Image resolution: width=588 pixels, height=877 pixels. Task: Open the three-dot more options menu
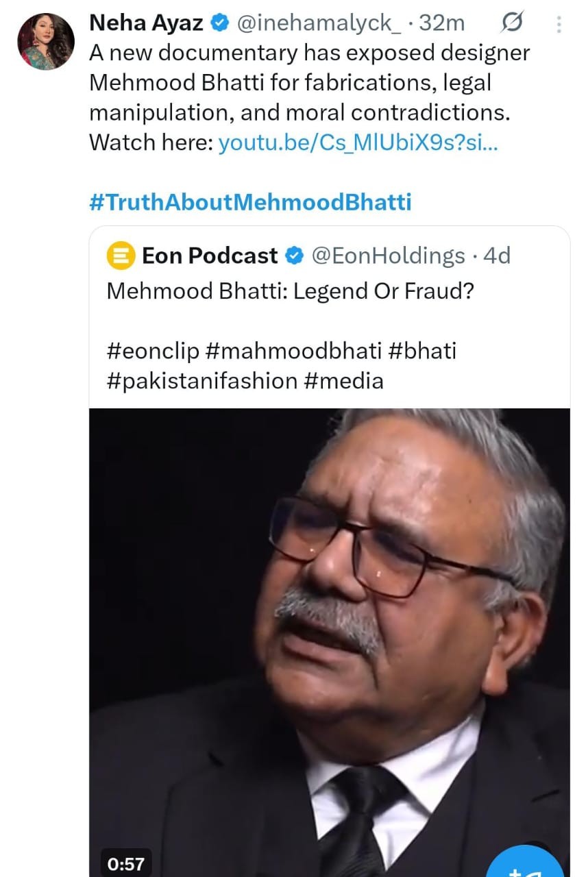559,25
